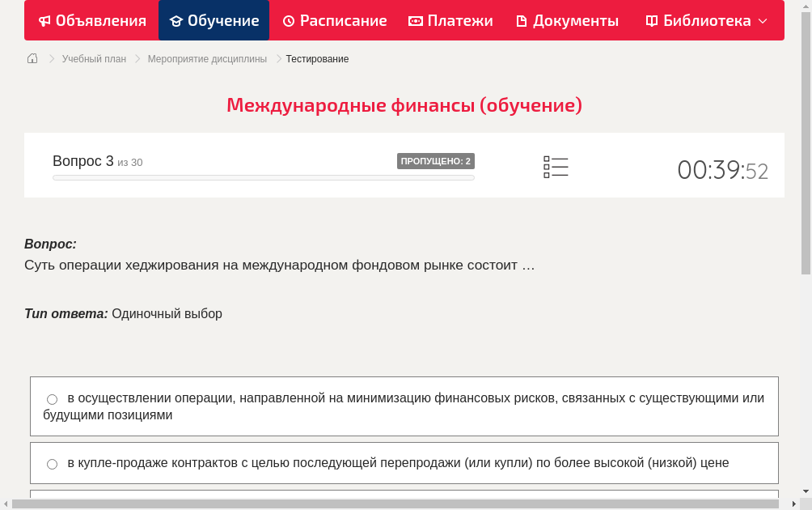812x510 pixels.
Task: Open the question list icon
Action: pos(556,167)
